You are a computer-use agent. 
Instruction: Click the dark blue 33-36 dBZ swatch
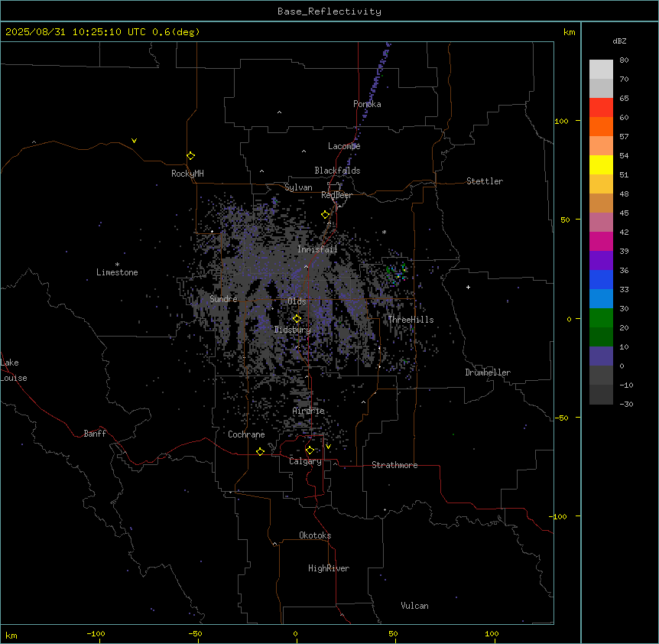pos(601,279)
